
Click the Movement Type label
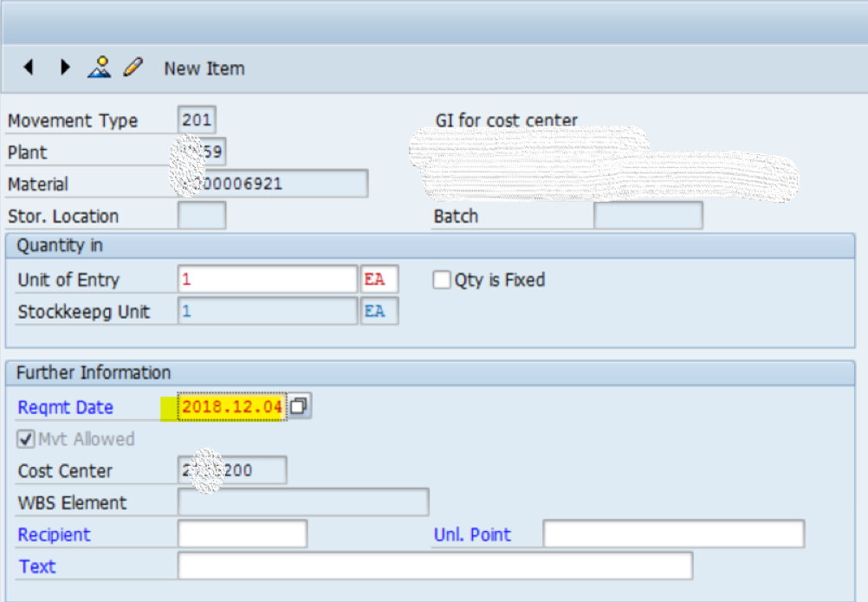(x=73, y=120)
